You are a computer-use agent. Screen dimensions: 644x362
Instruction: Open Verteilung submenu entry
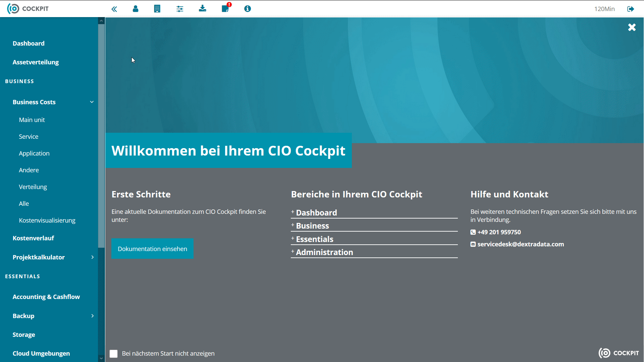[x=33, y=187]
